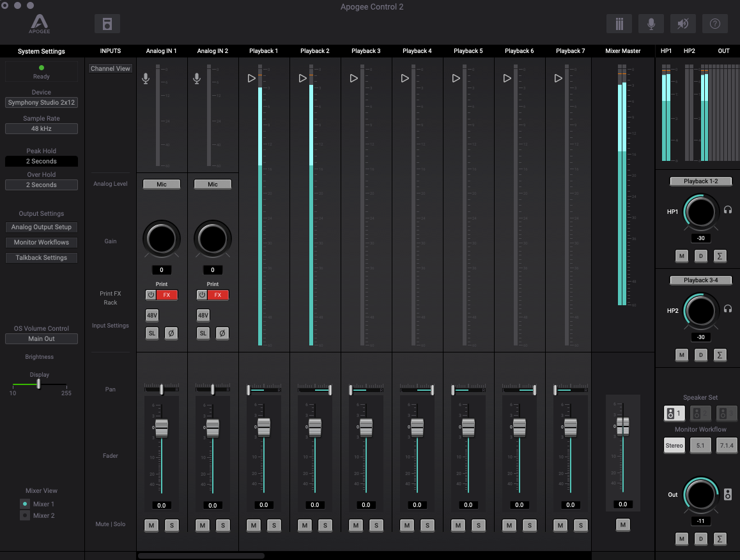Enable 48V phantom power on Analog IN 2
Screen dimensions: 740x560
coord(203,315)
